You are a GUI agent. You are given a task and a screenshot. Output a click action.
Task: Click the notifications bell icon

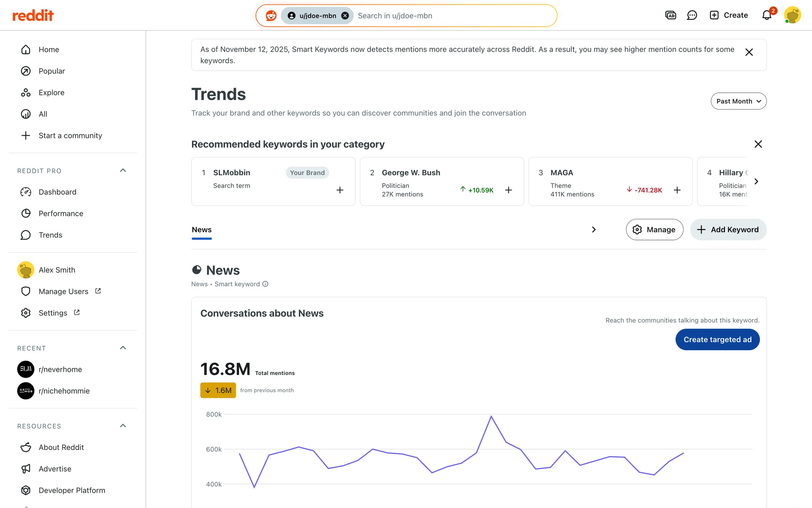[x=767, y=16]
